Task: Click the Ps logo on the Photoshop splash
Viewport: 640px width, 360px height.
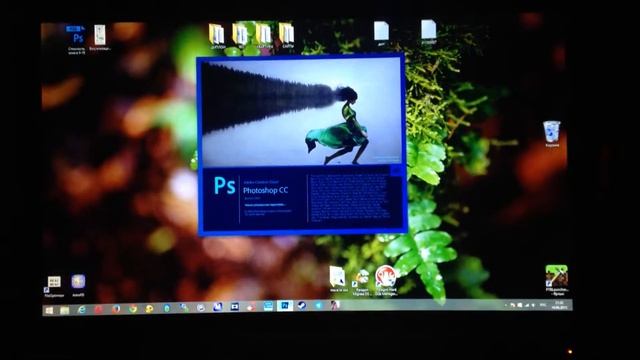Action: (x=224, y=186)
